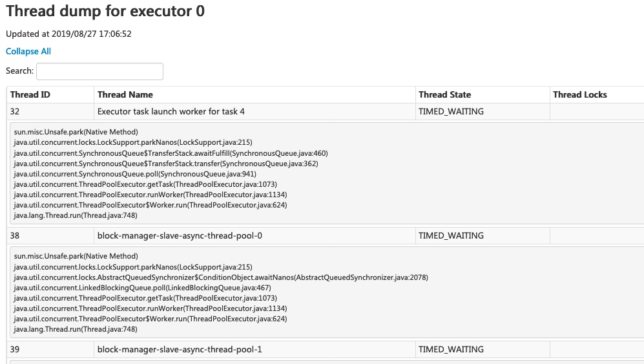Collapse thread 32 row stack trace
644x364 pixels.
(x=326, y=111)
